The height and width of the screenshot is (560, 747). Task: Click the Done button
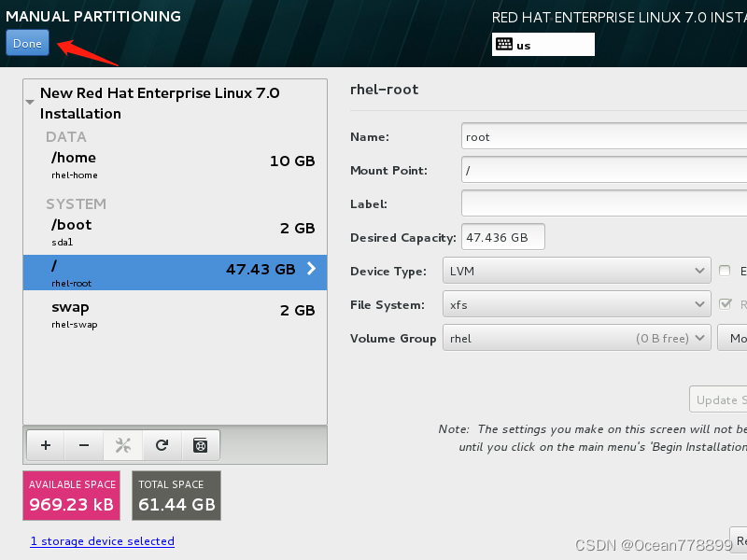pyautogui.click(x=27, y=43)
